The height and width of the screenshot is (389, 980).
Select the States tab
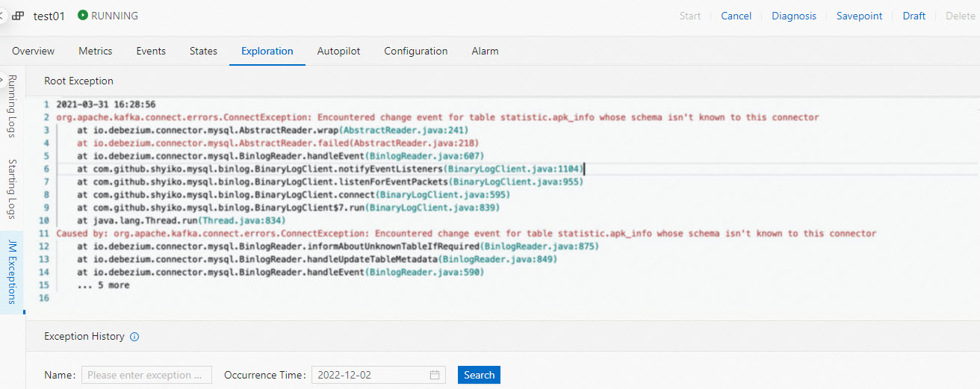click(x=203, y=52)
